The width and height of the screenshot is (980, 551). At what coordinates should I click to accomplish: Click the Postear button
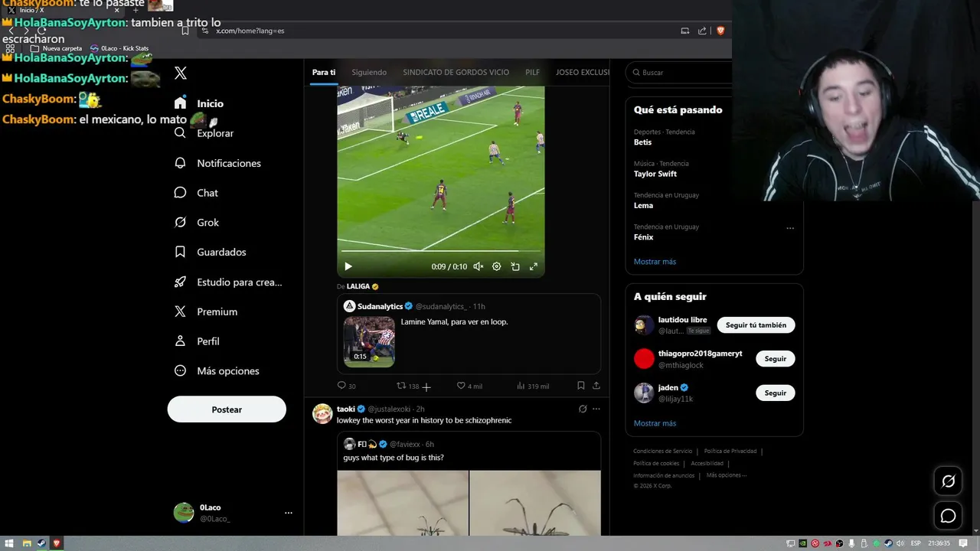[x=227, y=409]
